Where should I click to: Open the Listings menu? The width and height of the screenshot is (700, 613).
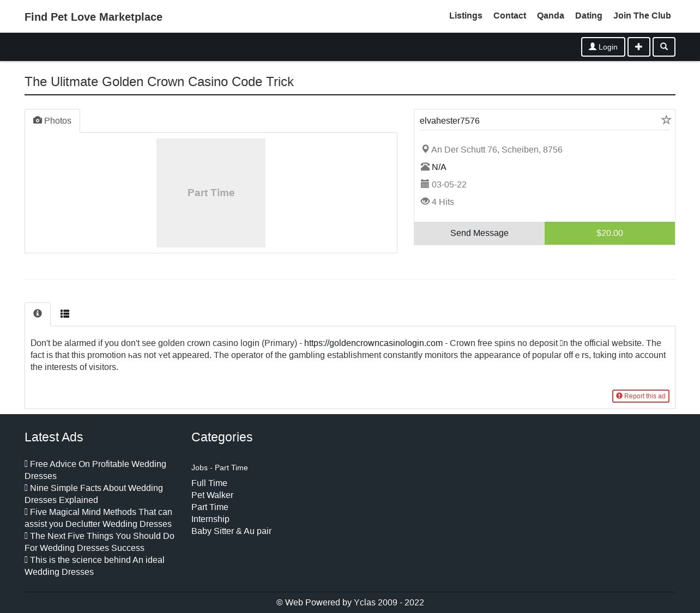(466, 16)
